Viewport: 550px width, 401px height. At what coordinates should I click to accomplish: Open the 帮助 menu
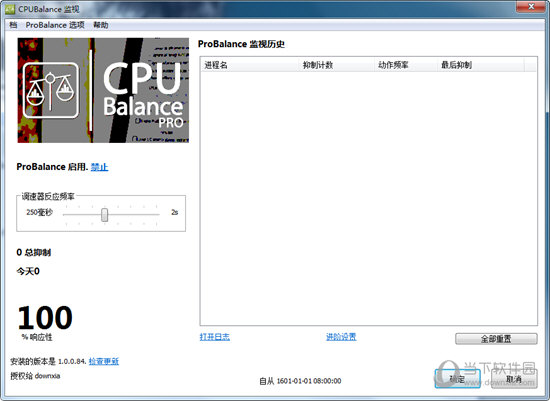(101, 25)
